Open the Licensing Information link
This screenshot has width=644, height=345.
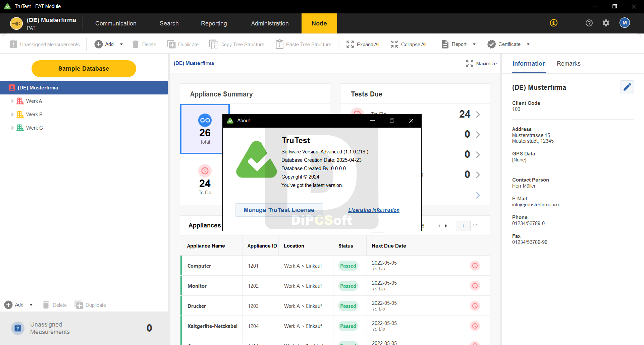point(374,210)
